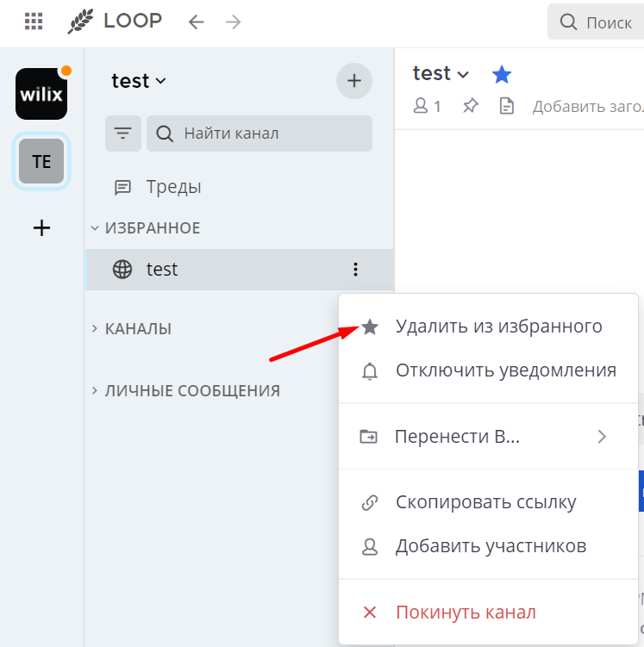Click the Поиск search field
The width and height of the screenshot is (644, 647).
(x=596, y=22)
